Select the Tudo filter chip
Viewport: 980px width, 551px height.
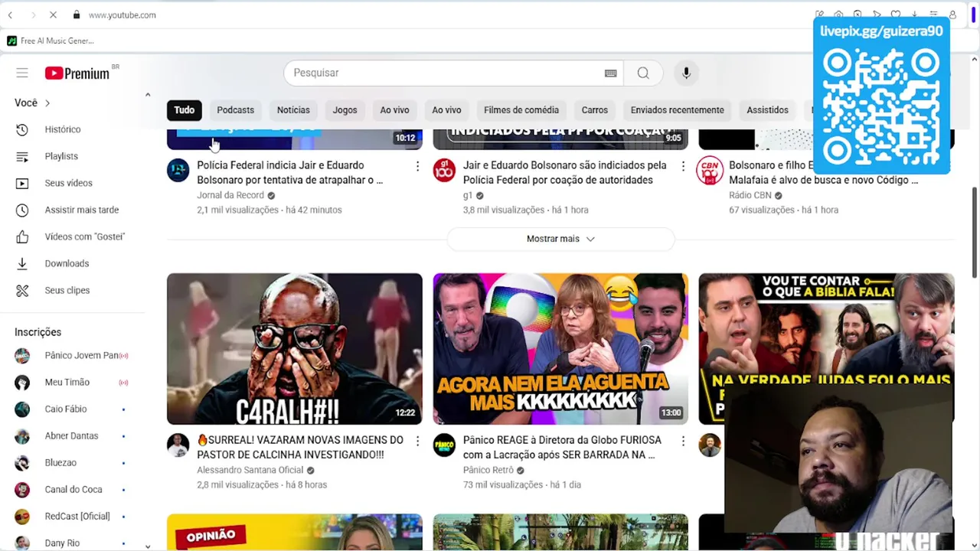185,110
